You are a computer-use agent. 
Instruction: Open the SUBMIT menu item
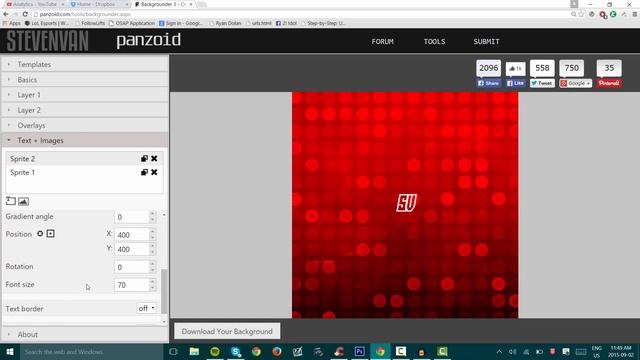(487, 42)
